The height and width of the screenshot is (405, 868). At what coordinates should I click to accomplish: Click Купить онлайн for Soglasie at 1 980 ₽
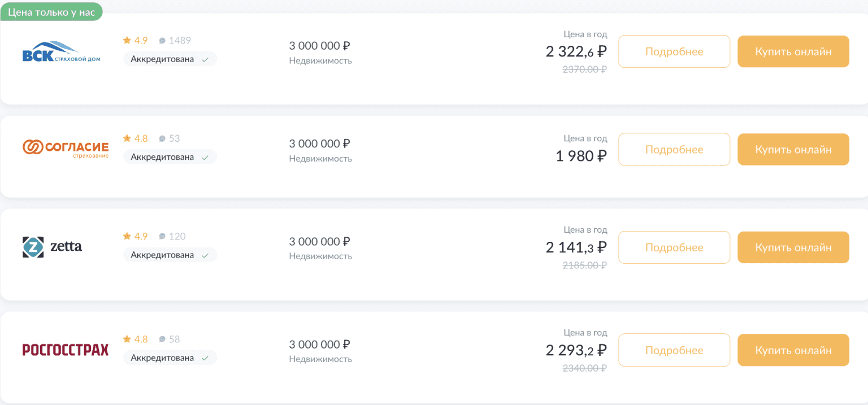tap(793, 150)
